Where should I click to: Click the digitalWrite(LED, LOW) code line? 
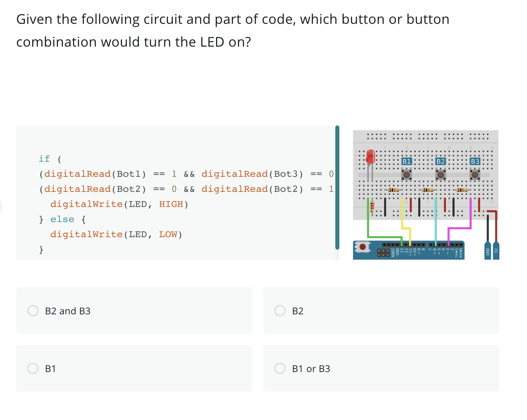click(x=116, y=234)
